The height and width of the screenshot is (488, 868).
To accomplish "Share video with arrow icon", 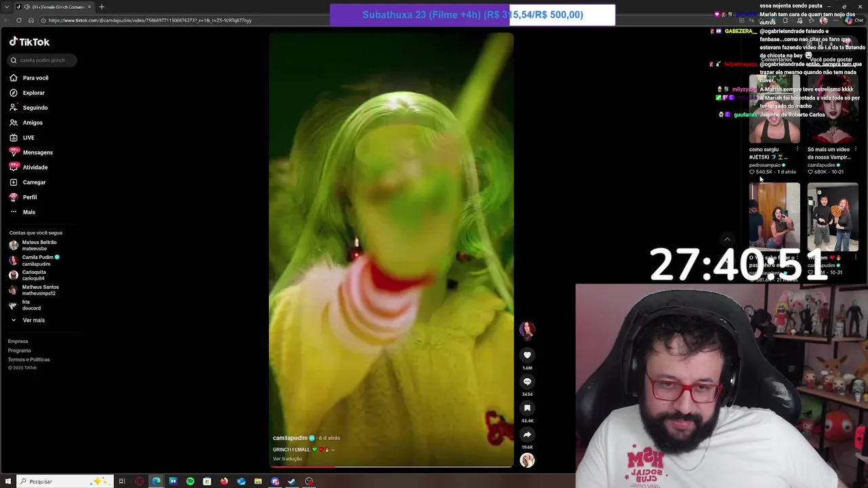I will pyautogui.click(x=527, y=434).
